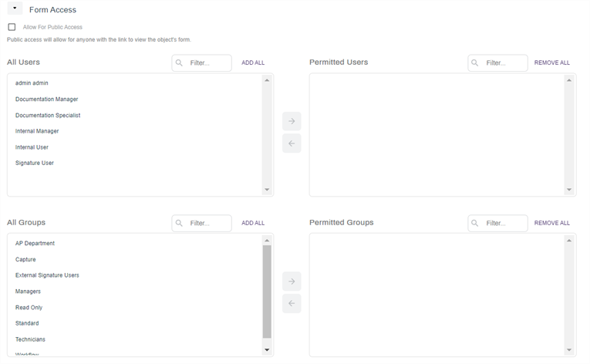This screenshot has height=364, width=590.
Task: Select Managers group
Action: click(x=28, y=292)
